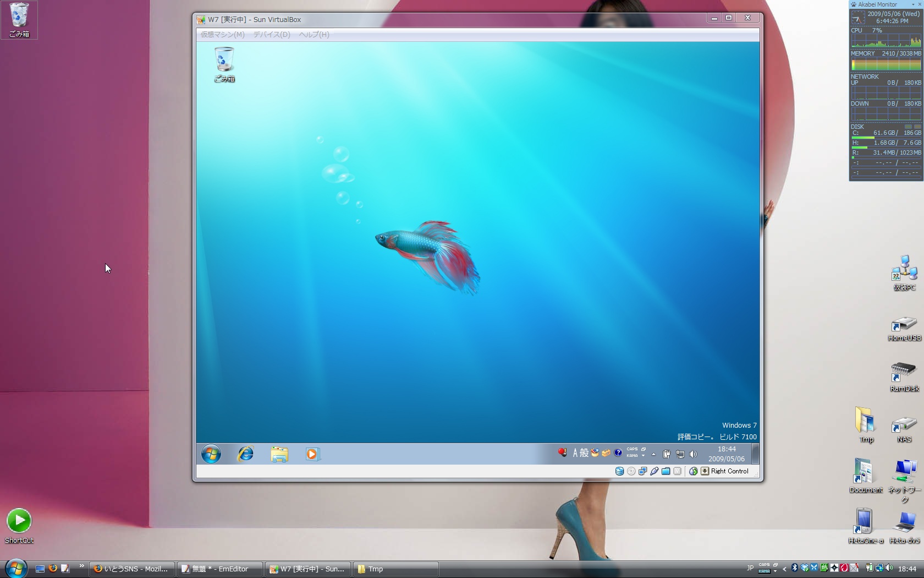Expand the quick launch overflow chevron
The width and height of the screenshot is (924, 578).
pos(82,566)
